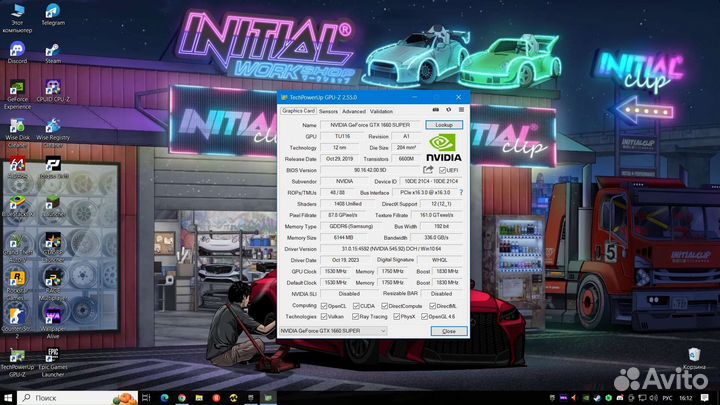Switch to the Advanced tab
The image size is (720, 405).
[x=354, y=112]
